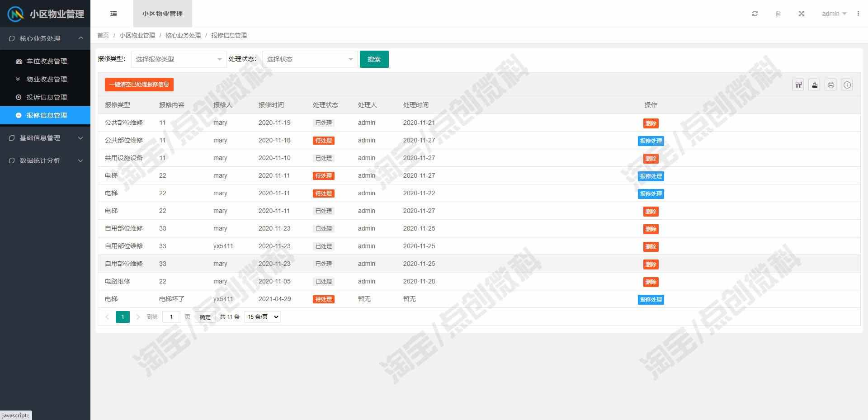Open the table column filter icon
The width and height of the screenshot is (868, 420).
[798, 85]
